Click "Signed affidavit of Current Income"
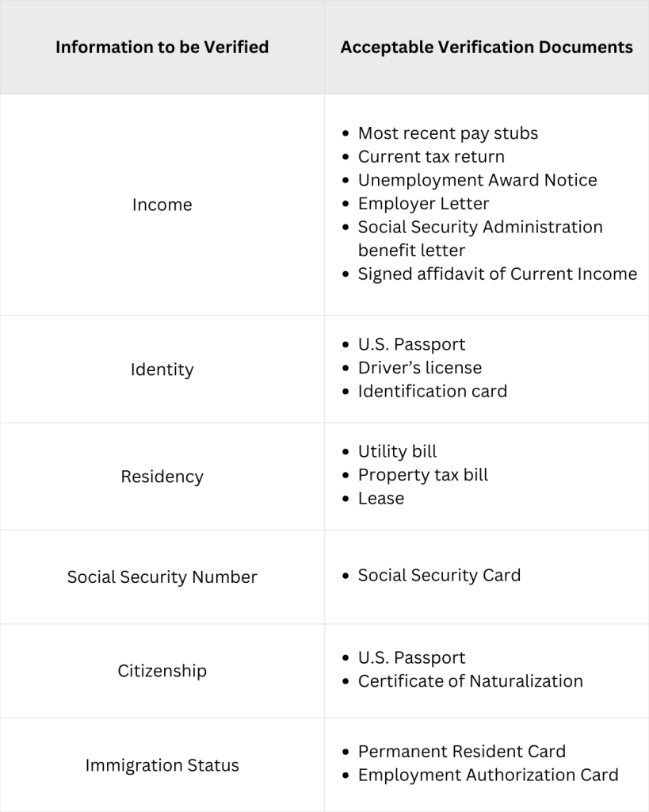Screen dimensions: 649x812 [497, 274]
